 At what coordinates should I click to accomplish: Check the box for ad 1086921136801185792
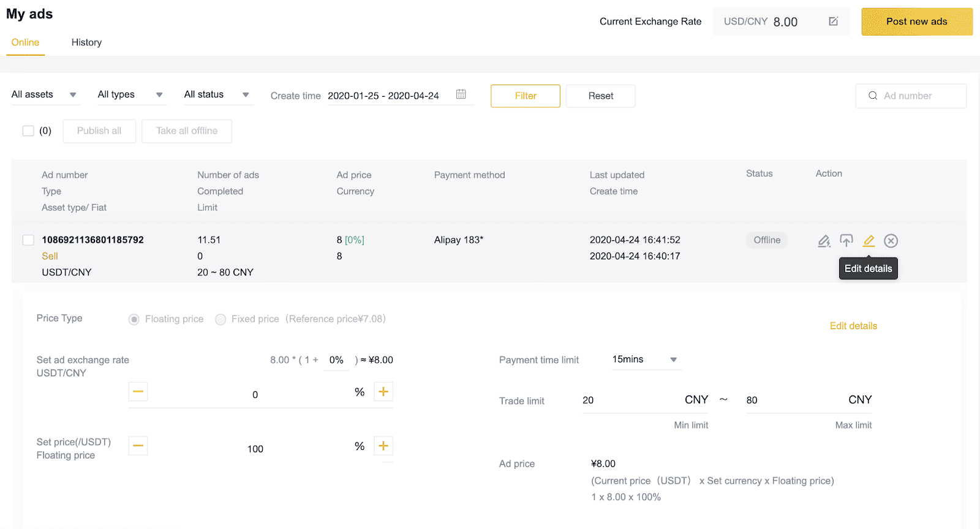click(x=28, y=240)
